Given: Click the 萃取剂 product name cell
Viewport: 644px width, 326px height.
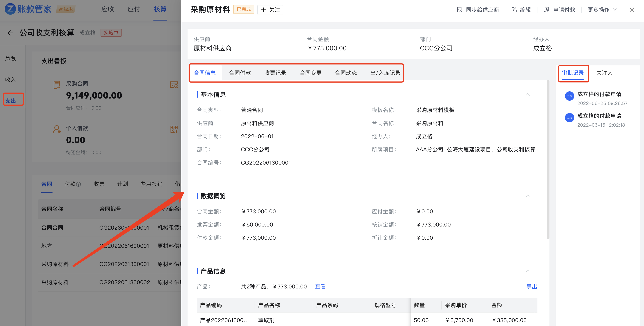Looking at the screenshot, I should (266, 320).
